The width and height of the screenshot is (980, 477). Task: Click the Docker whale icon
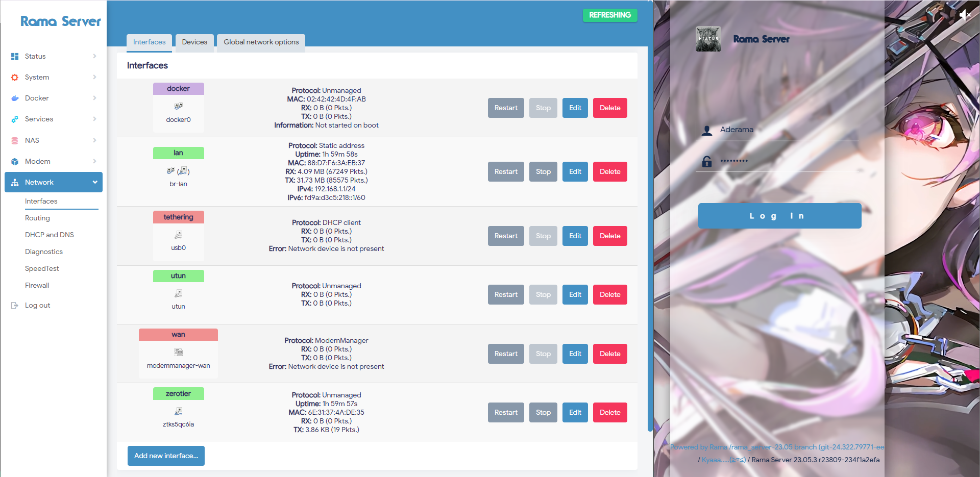[15, 98]
